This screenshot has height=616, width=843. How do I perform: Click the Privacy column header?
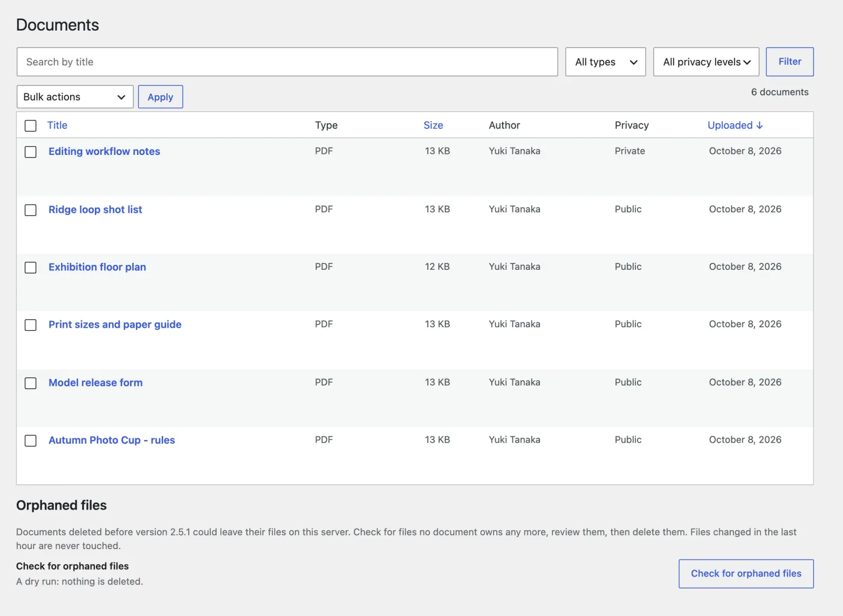coord(632,125)
